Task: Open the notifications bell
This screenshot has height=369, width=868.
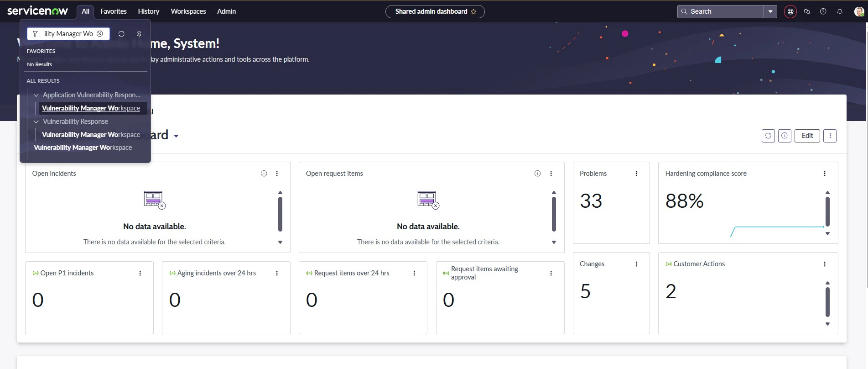Action: click(840, 11)
